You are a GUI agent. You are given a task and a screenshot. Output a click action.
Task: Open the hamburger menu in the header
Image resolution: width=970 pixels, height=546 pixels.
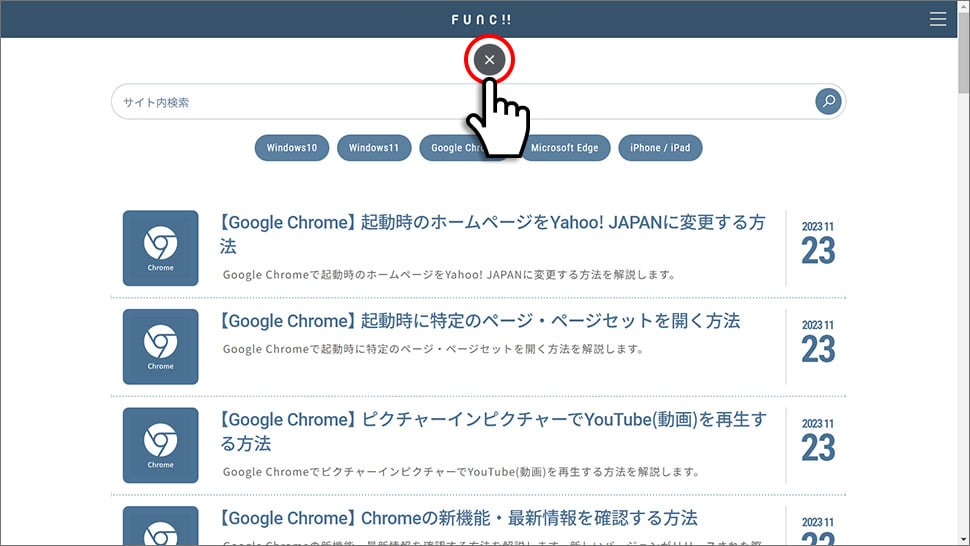click(x=938, y=19)
